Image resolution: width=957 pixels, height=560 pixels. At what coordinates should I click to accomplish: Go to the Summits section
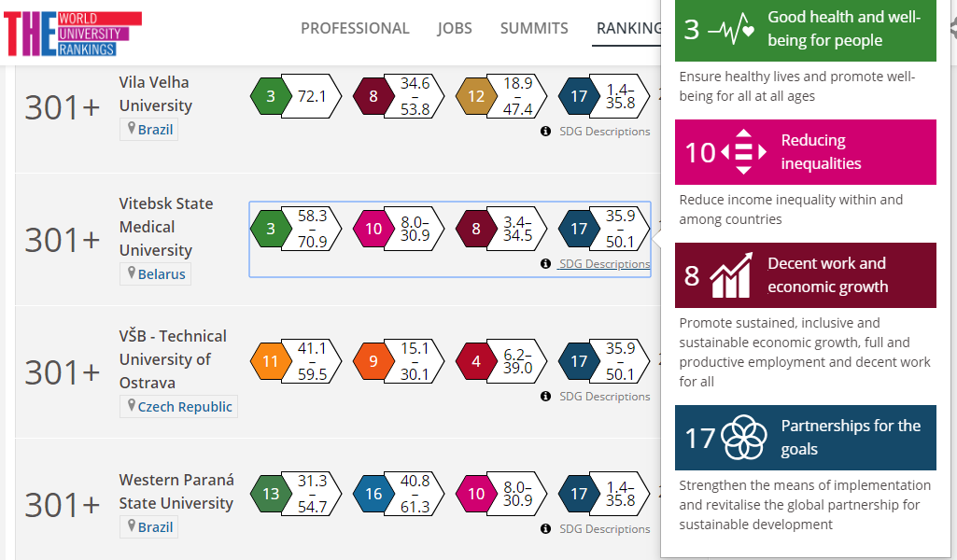tap(534, 28)
